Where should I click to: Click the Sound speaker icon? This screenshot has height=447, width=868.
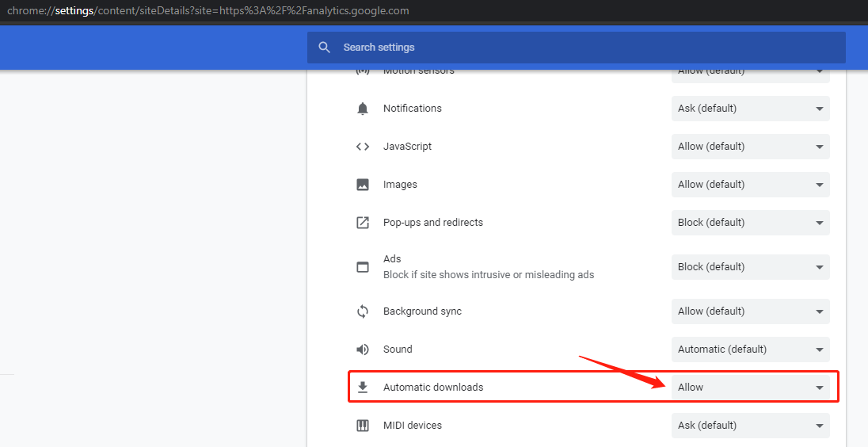pos(363,350)
